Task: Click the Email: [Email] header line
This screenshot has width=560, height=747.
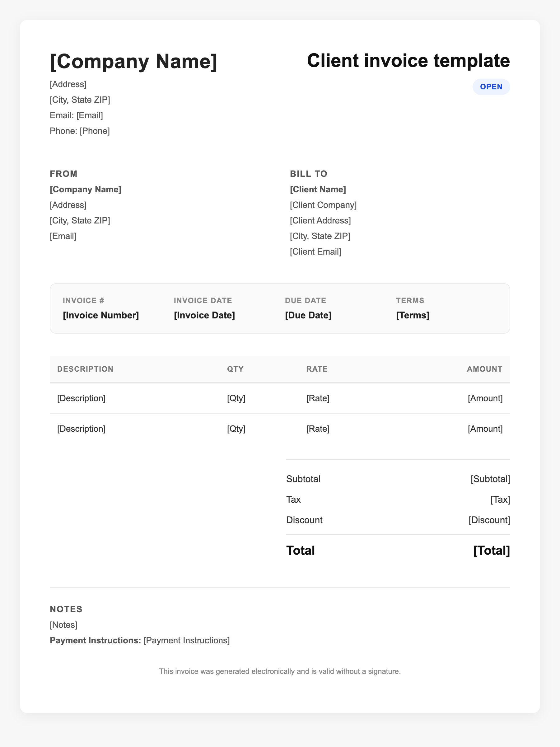Action: coord(76,115)
